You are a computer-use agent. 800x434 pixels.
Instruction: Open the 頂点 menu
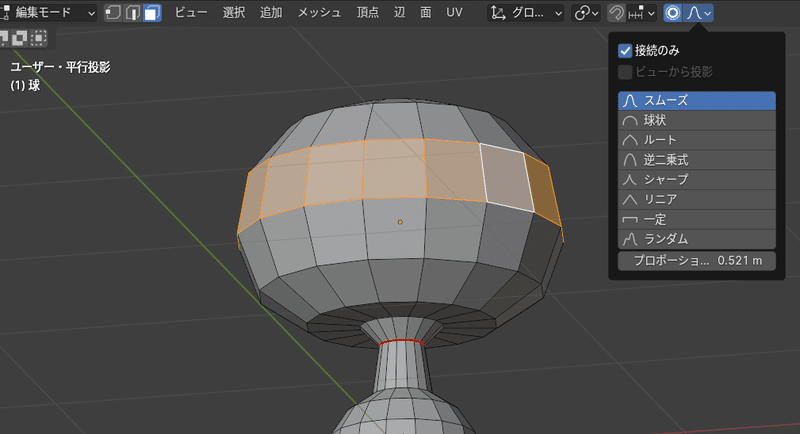coord(367,13)
